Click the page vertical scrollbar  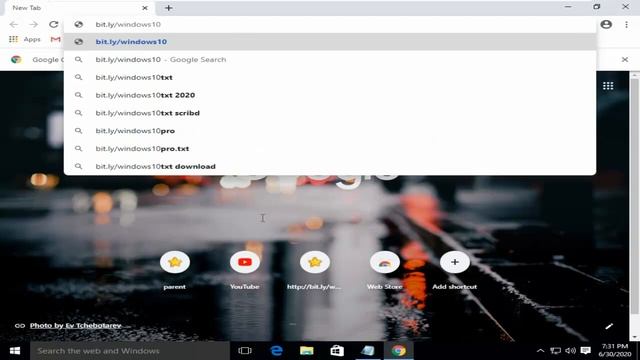634,196
